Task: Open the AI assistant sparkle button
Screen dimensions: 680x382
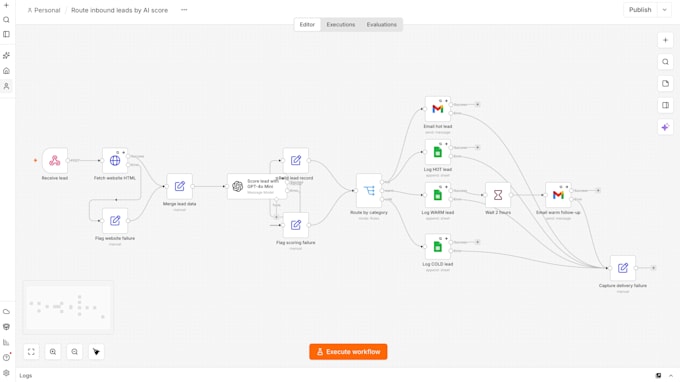Action: coord(665,127)
